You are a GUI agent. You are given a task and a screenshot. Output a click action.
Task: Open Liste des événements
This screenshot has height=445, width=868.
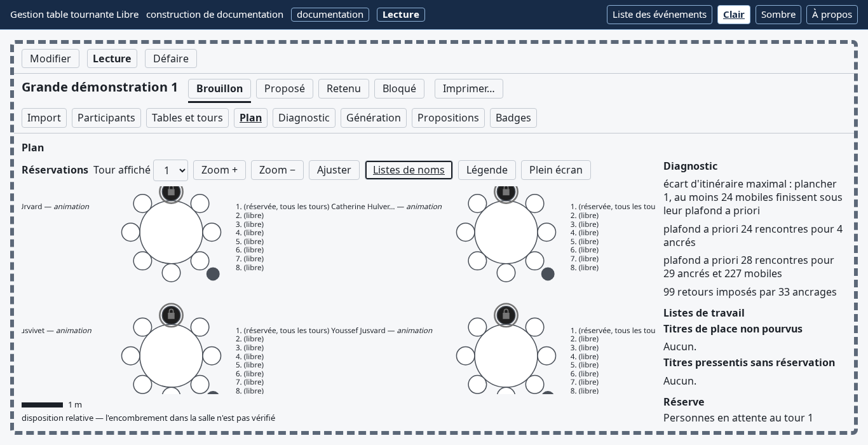[660, 15]
